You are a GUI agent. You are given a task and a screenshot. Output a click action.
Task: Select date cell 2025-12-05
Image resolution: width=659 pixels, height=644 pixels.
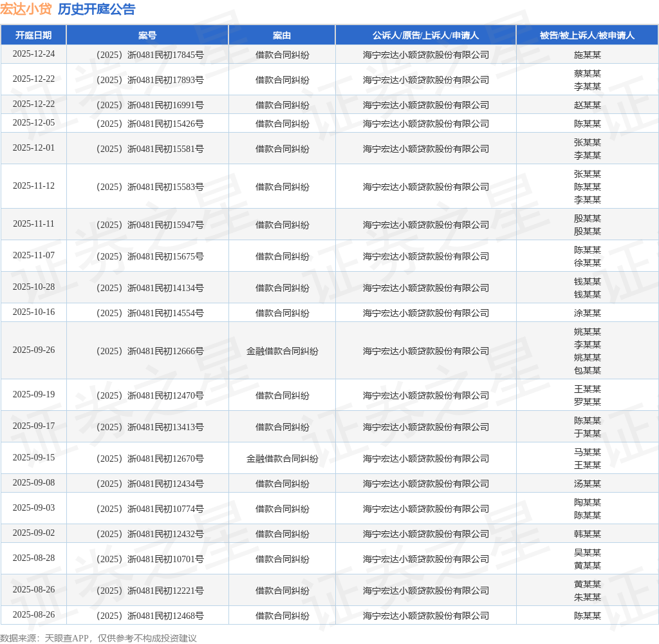point(33,123)
